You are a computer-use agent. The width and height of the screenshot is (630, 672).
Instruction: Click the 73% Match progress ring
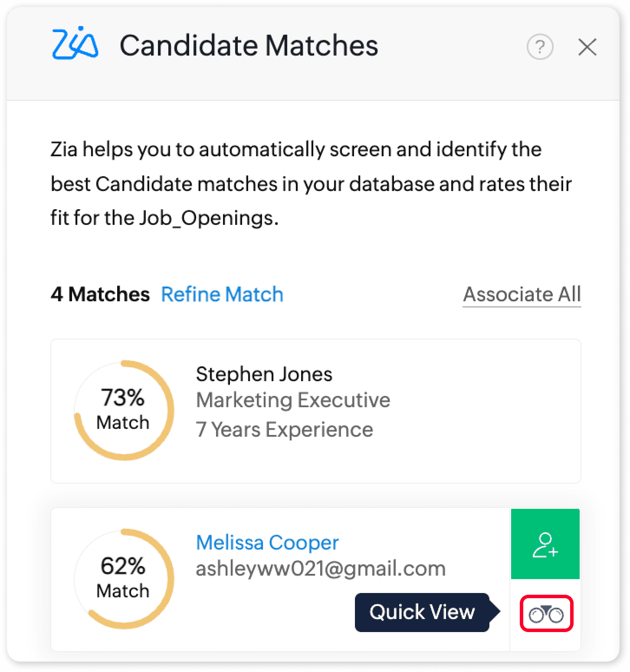pos(124,410)
